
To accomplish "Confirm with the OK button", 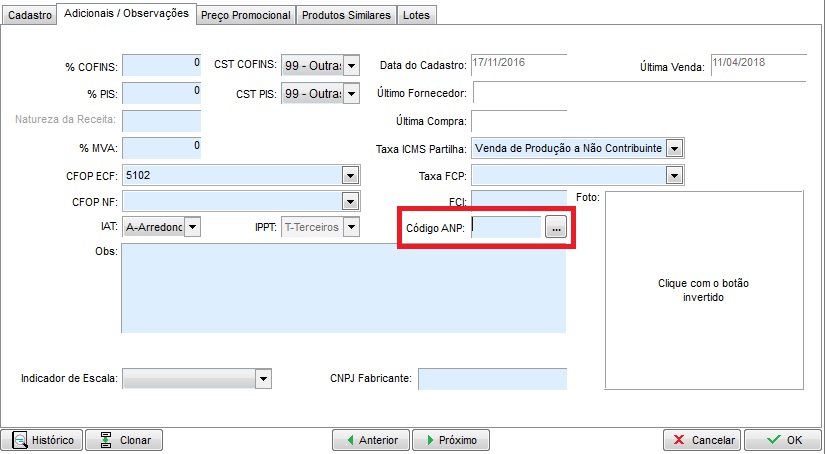I will [x=784, y=440].
